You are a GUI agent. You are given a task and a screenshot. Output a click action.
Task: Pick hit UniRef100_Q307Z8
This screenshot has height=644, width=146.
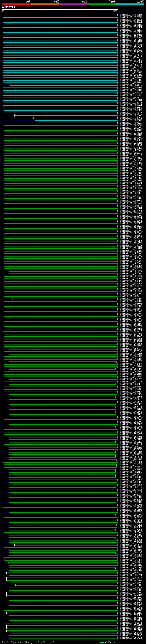tap(131, 42)
